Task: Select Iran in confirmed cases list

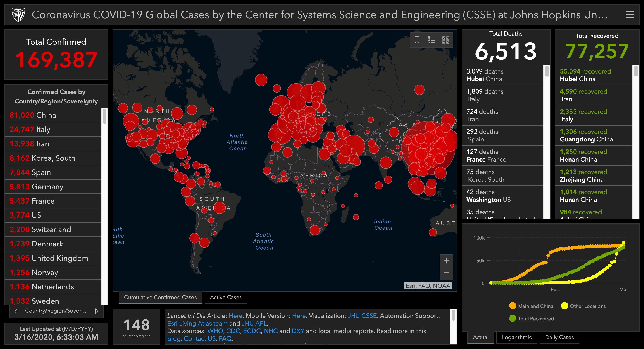Action: click(53, 144)
